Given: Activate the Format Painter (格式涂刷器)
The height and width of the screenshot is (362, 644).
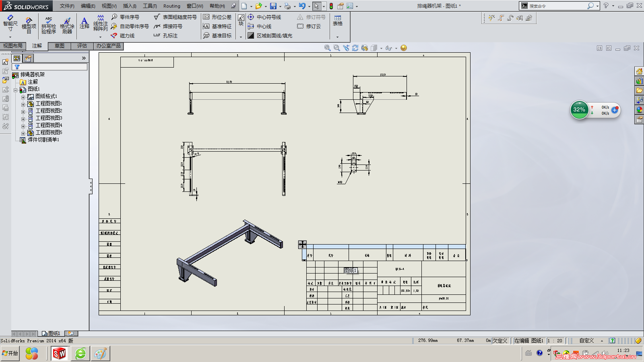Looking at the screenshot, I should (67, 25).
